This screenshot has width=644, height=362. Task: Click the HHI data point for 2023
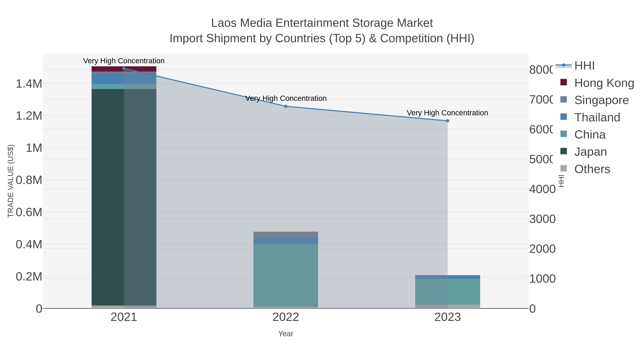coord(448,121)
